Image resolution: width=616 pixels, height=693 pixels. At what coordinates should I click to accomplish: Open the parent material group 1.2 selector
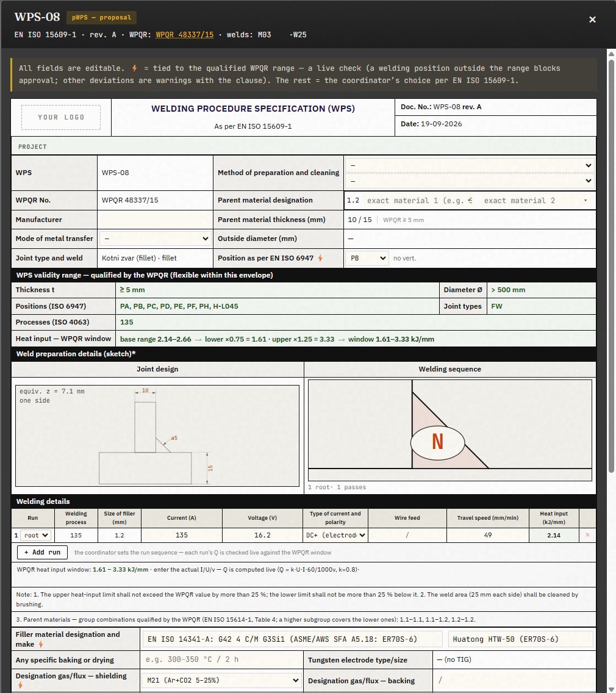354,201
